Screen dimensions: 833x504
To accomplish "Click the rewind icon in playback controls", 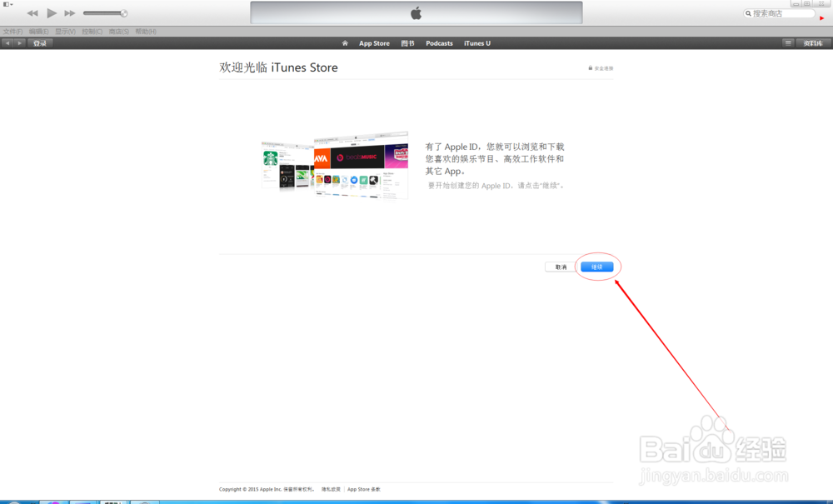I will (32, 12).
